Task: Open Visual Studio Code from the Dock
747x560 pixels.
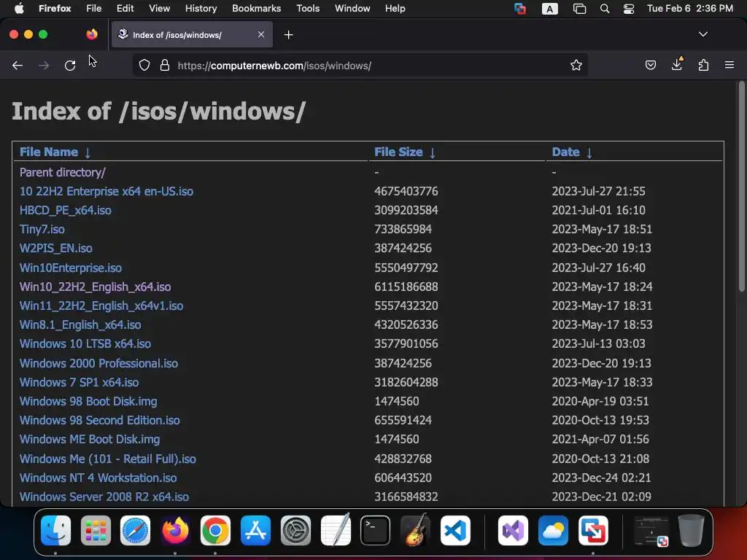Action: pyautogui.click(x=455, y=531)
